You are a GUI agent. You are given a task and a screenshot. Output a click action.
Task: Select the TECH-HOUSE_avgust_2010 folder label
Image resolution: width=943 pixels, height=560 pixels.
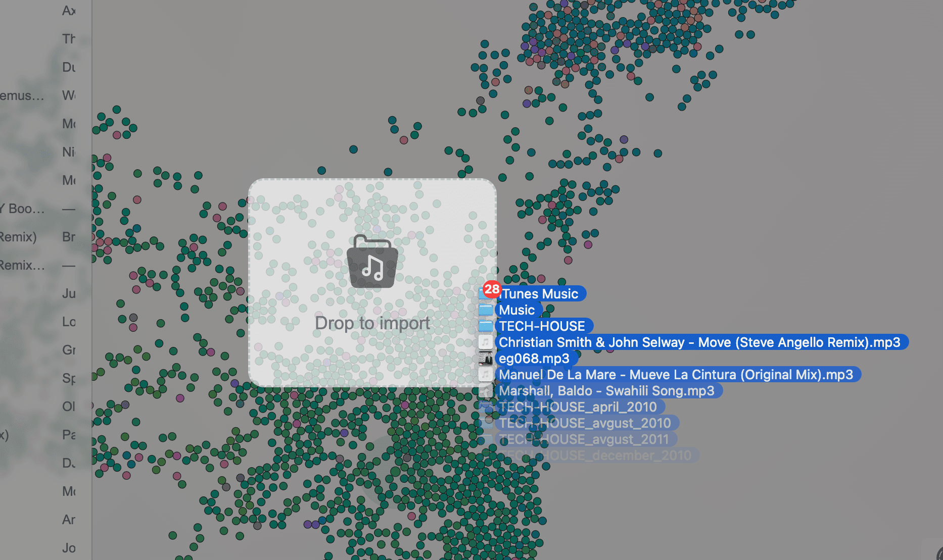(584, 423)
